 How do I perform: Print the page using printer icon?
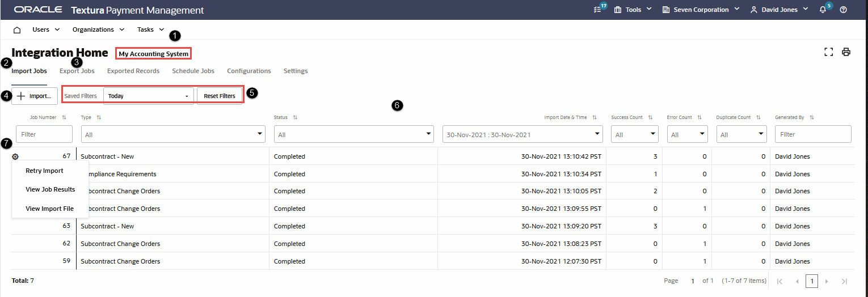click(x=846, y=52)
